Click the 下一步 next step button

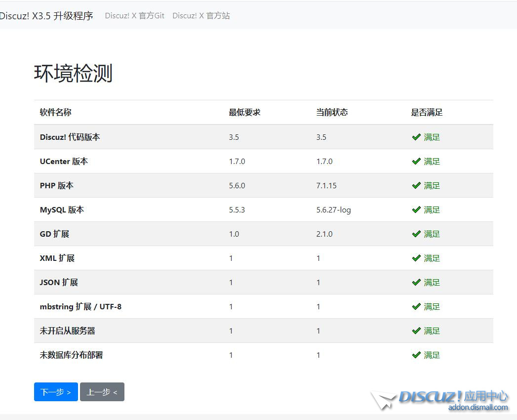(x=56, y=392)
